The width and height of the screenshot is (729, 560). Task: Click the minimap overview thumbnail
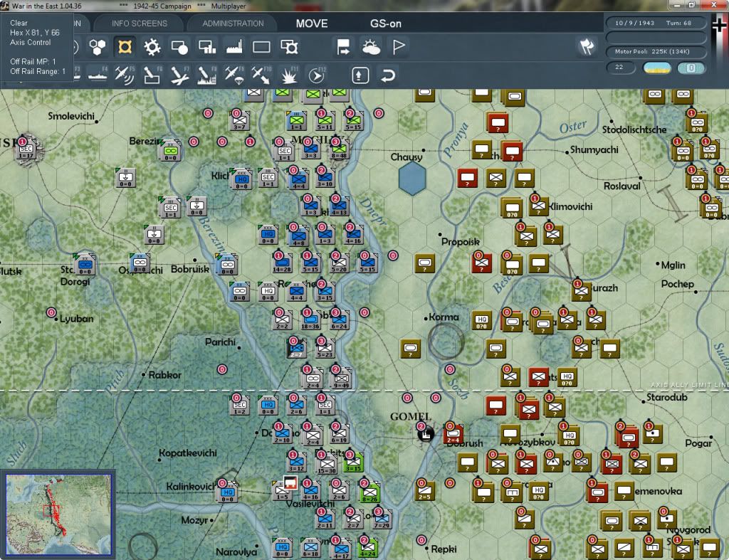click(58, 514)
